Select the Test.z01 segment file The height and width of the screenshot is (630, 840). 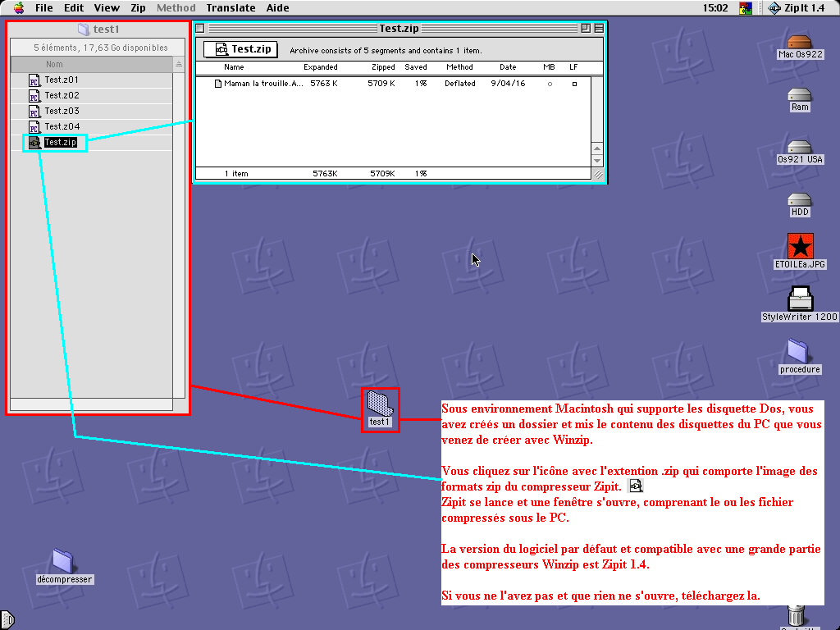(x=34, y=80)
